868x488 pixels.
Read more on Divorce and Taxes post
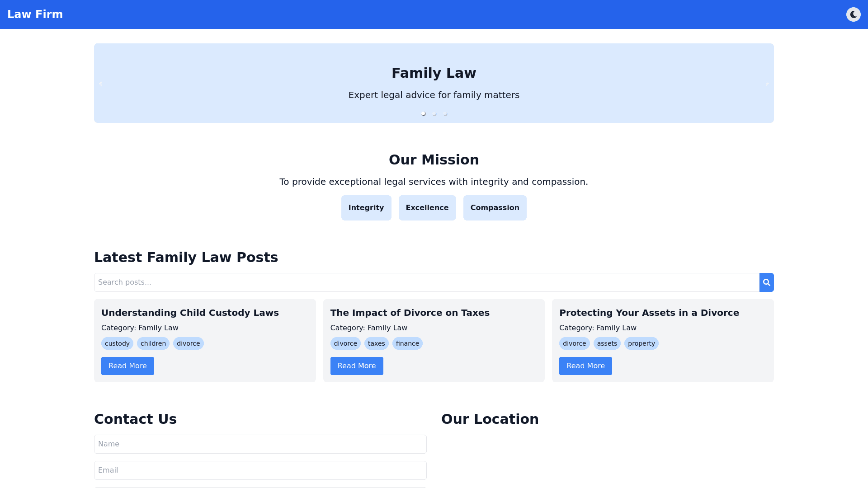pos(356,366)
